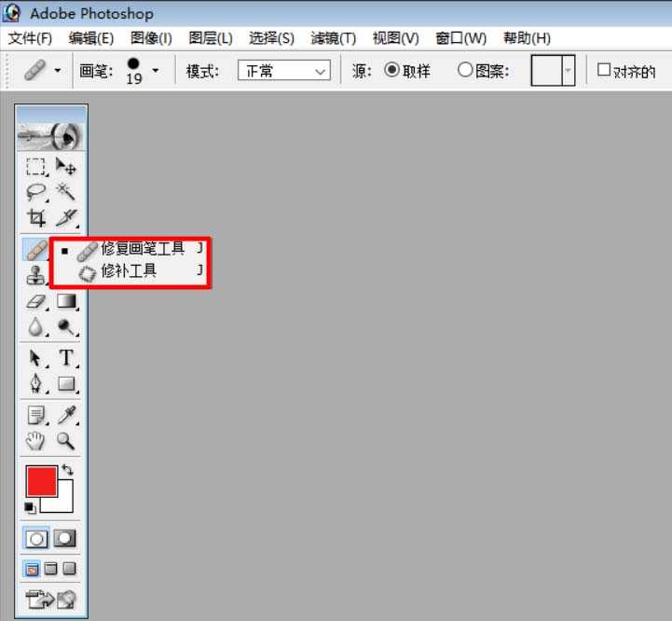Switch to Quick Mask mode
The image size is (672, 621).
[x=64, y=539]
